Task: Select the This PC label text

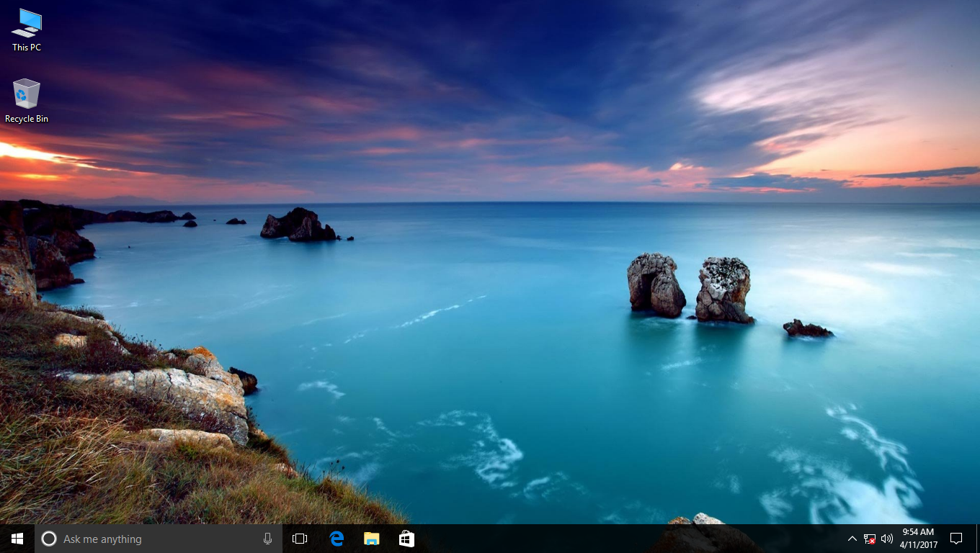Action: 26,47
